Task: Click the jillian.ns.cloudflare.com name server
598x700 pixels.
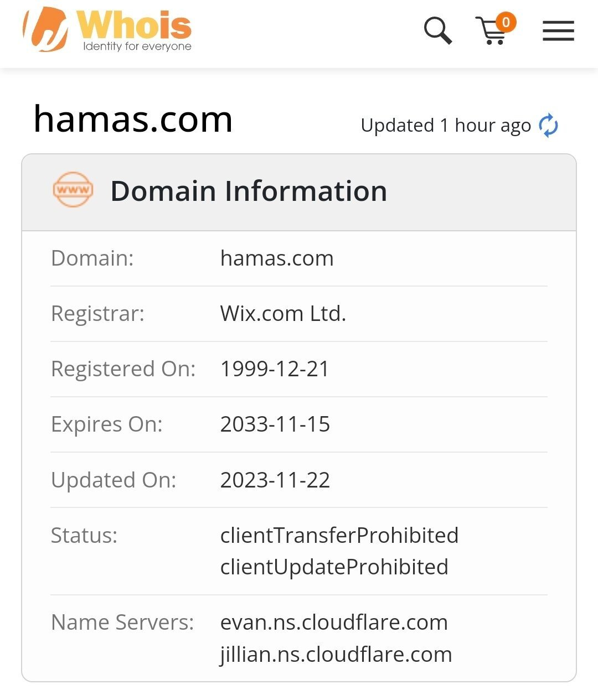Action: (336, 655)
